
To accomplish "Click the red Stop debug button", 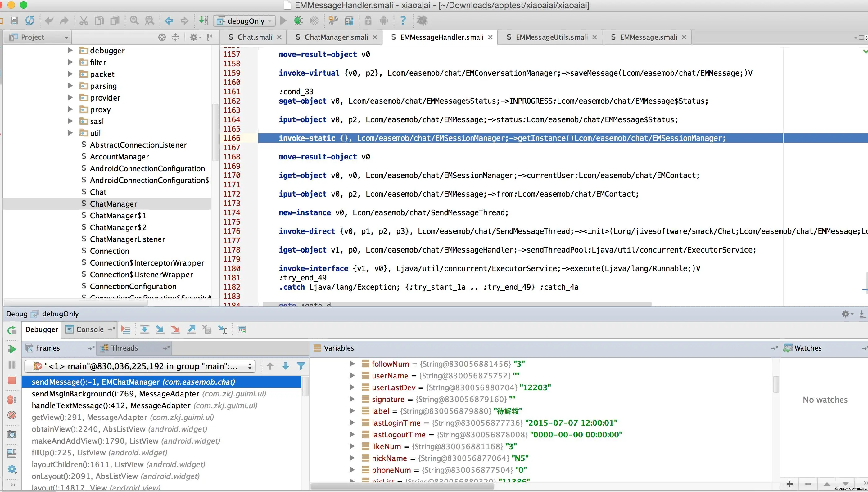I will (x=12, y=381).
